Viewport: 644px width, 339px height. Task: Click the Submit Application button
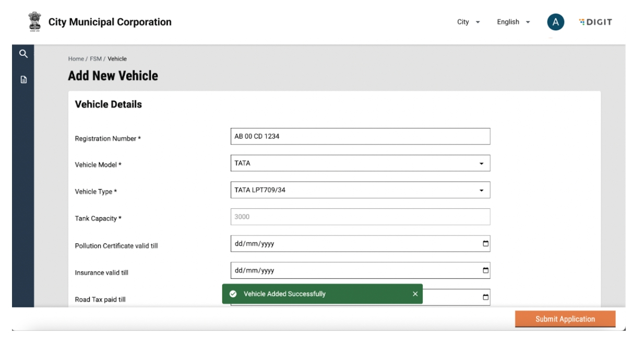[565, 319]
